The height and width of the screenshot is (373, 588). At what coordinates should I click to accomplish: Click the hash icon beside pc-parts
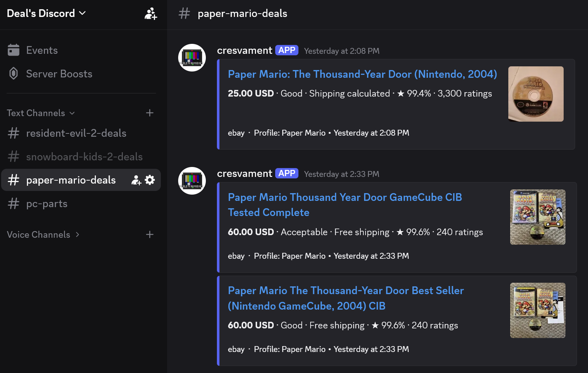point(14,203)
